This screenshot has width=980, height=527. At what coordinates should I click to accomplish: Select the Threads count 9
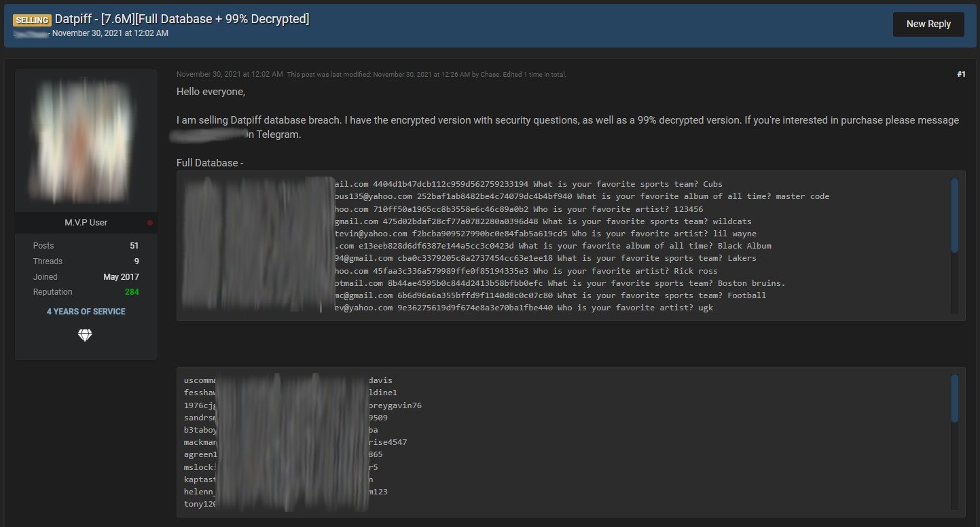click(x=136, y=261)
